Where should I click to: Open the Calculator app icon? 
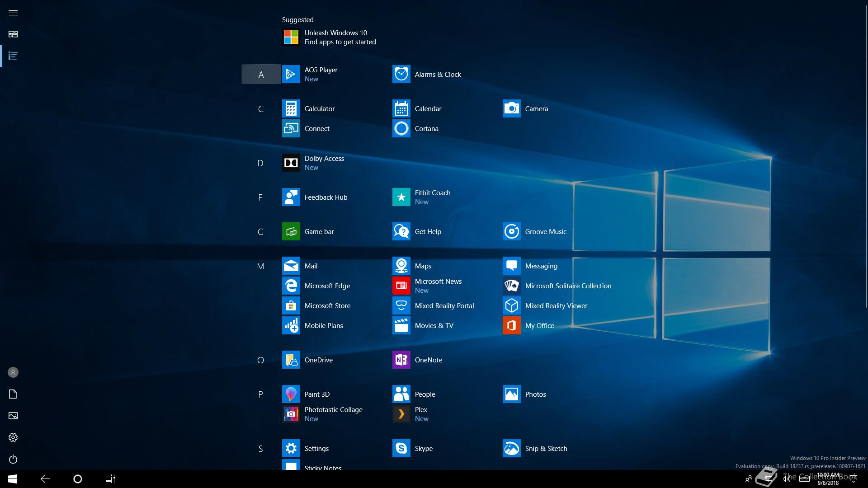click(291, 108)
